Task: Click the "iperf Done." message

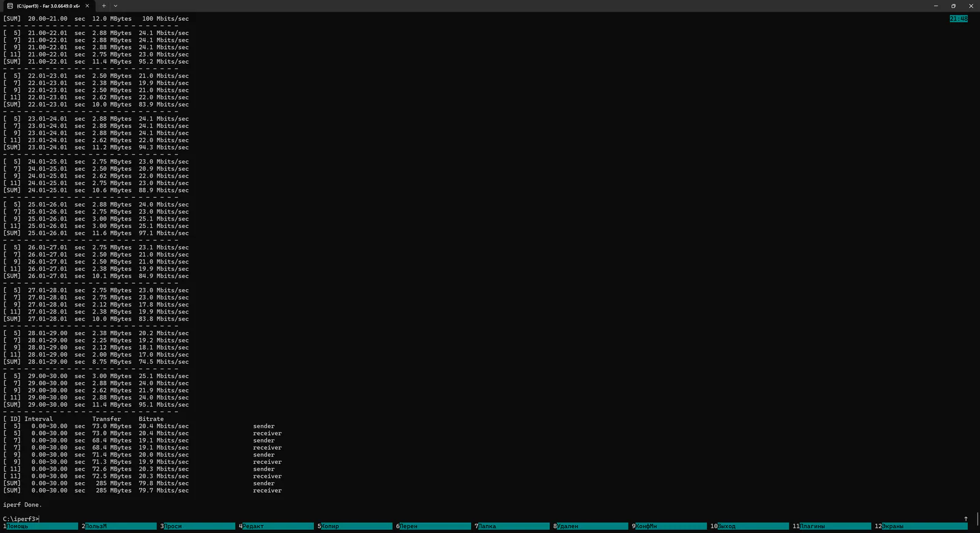Action: 23,505
